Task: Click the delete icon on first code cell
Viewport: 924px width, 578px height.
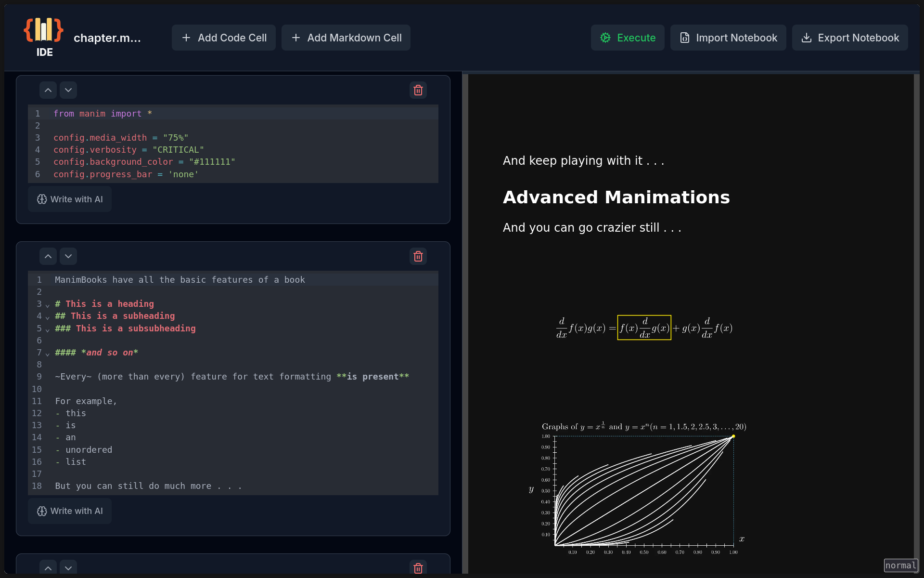Action: 418,90
